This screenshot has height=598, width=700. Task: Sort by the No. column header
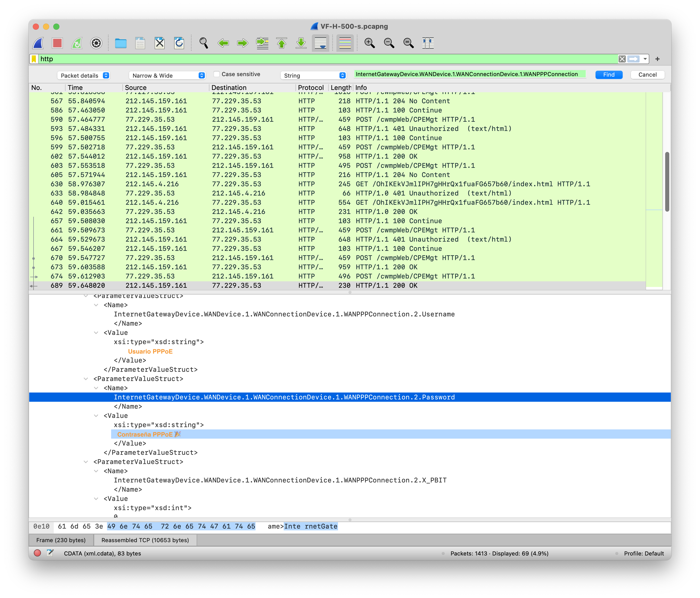coord(47,88)
